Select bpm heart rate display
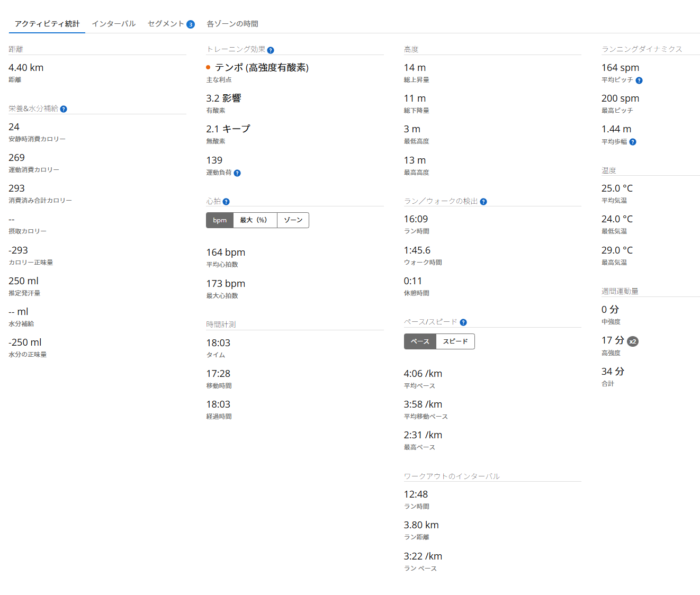Image resolution: width=700 pixels, height=595 pixels. (220, 220)
